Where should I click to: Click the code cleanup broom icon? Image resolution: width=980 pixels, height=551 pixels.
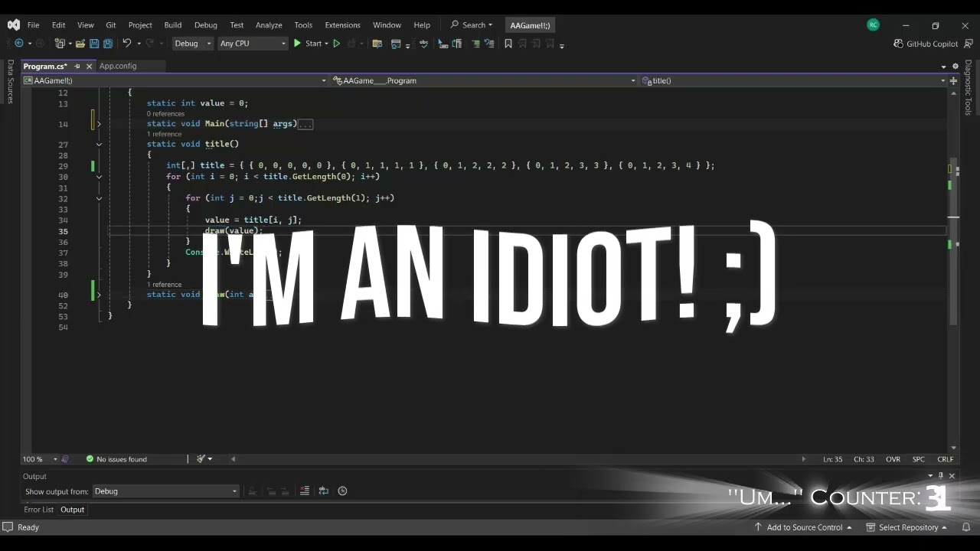click(x=201, y=459)
